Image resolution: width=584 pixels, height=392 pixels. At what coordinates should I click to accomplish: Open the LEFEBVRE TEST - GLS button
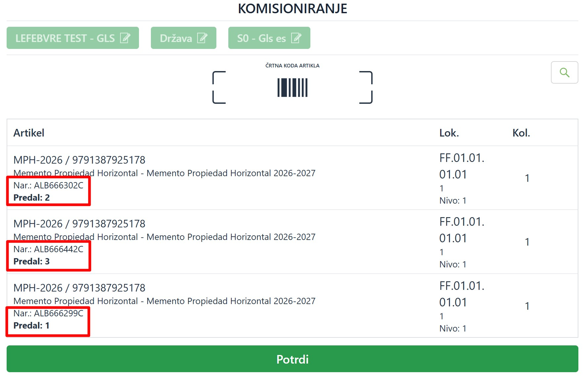(73, 38)
